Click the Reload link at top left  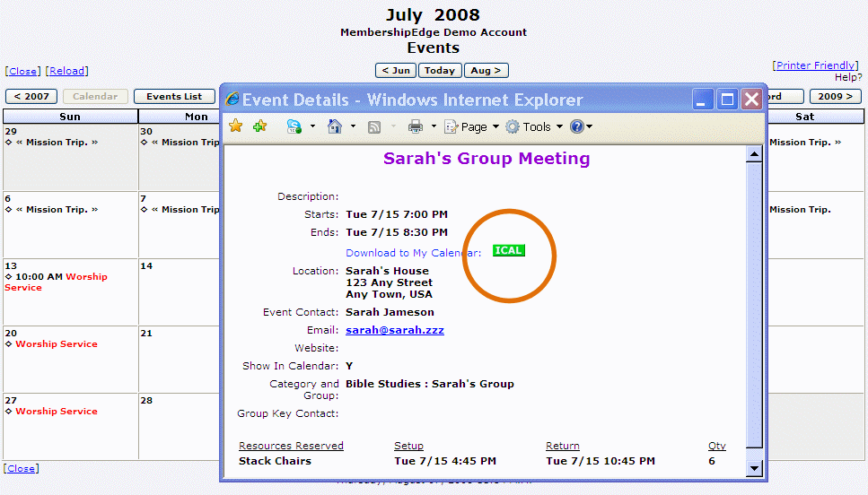[x=67, y=71]
